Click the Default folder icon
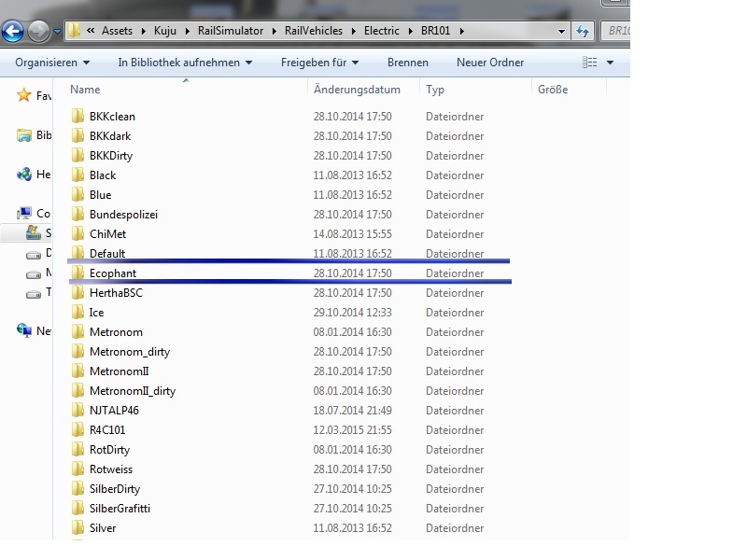 pyautogui.click(x=78, y=253)
